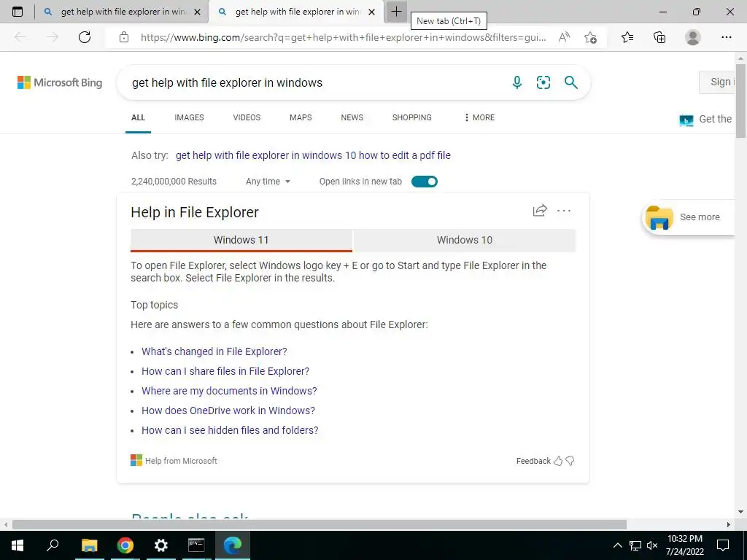The height and width of the screenshot is (560, 747).
Task: Open Settings gear from taskbar
Action: (161, 545)
